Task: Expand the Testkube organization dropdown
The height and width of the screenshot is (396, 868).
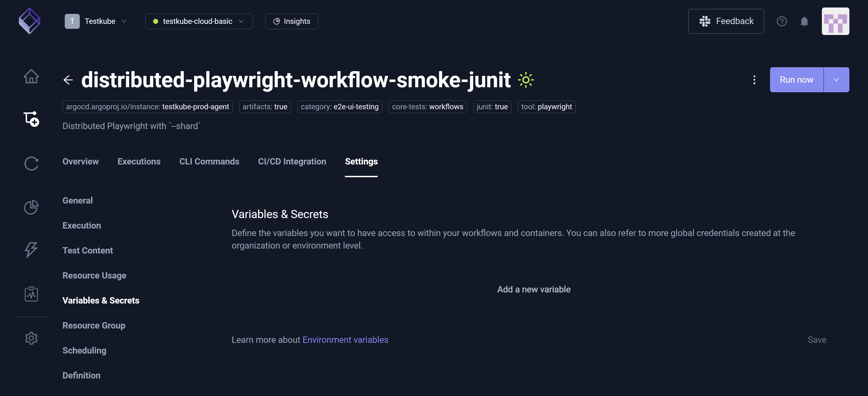Action: 96,21
